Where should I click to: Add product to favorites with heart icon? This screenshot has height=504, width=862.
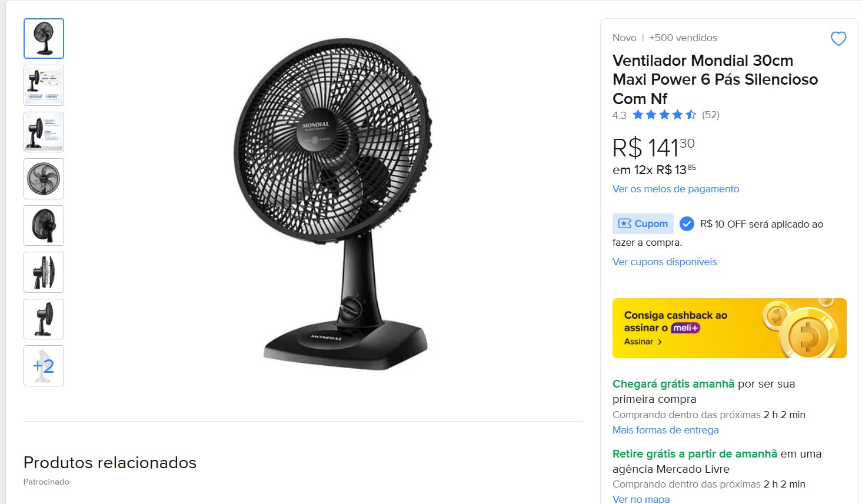838,39
